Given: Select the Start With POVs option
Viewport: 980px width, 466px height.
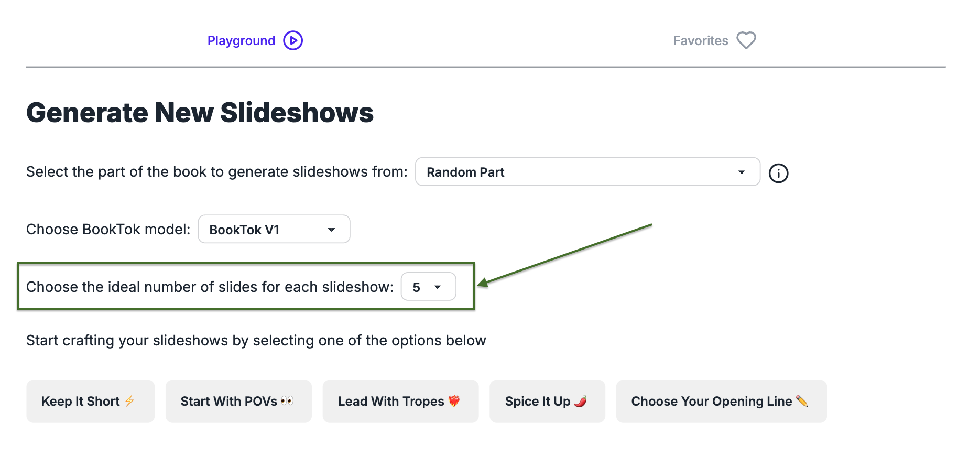Looking at the screenshot, I should [x=238, y=401].
